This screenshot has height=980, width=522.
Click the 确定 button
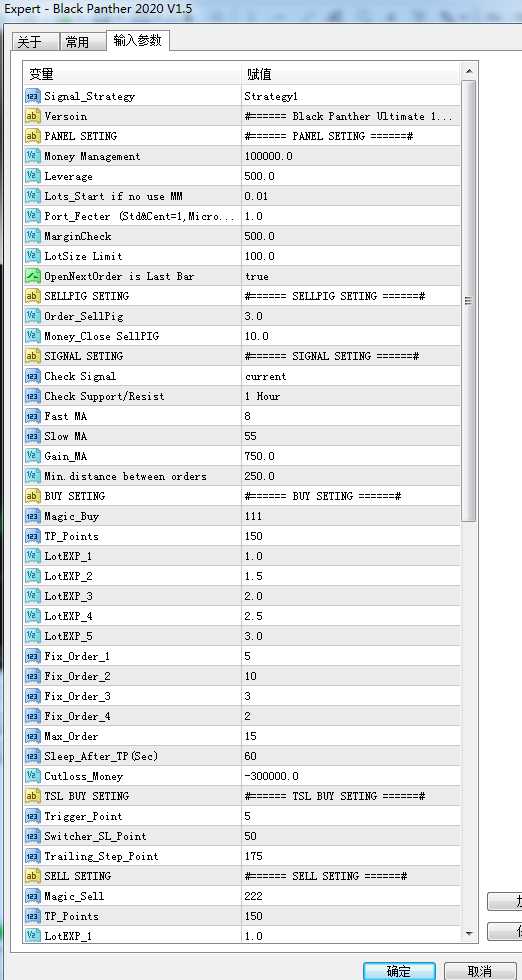(x=399, y=971)
